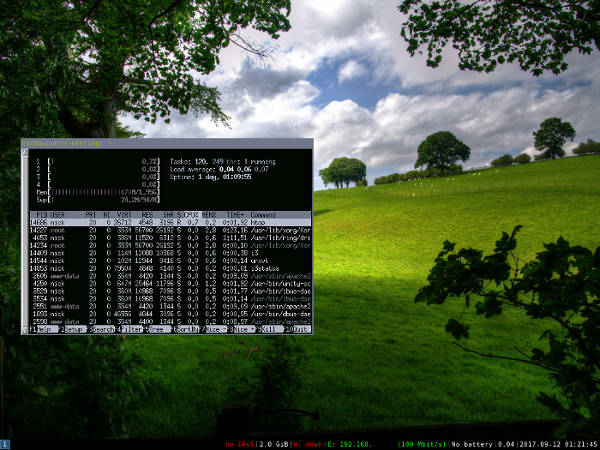Click the Mem usage meter bar
600x450 pixels.
coord(98,192)
